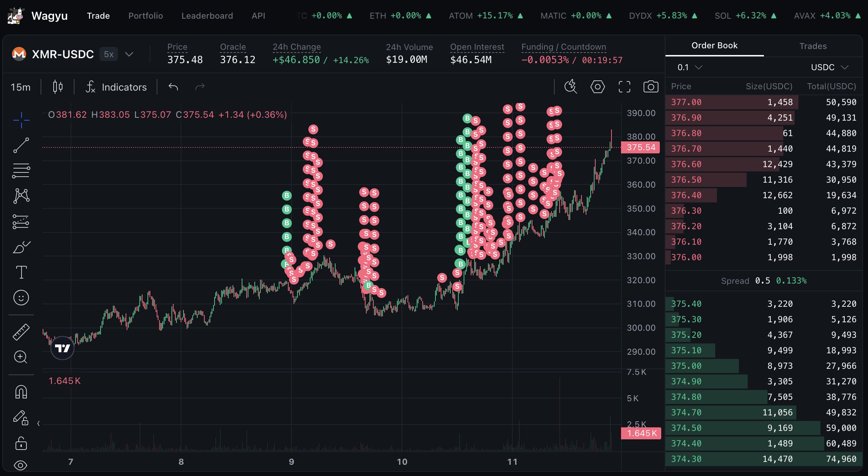The image size is (868, 476).
Task: Click the TradingView logo badge
Action: [62, 348]
